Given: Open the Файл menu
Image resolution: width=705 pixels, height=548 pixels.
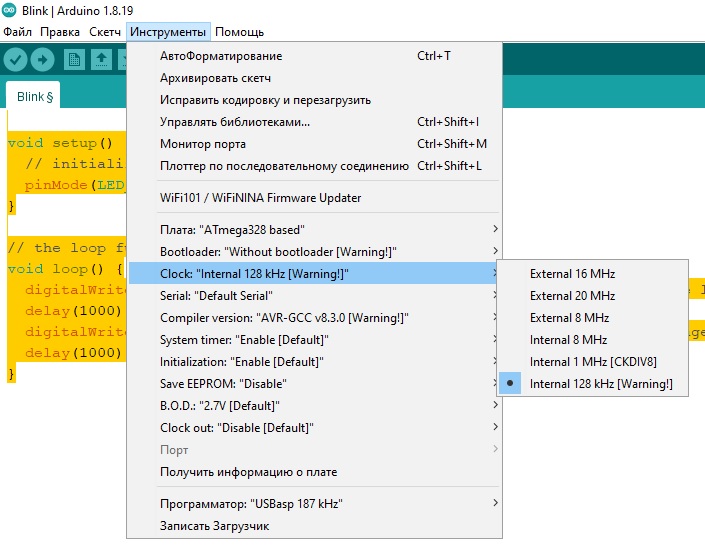Looking at the screenshot, I should click(18, 32).
